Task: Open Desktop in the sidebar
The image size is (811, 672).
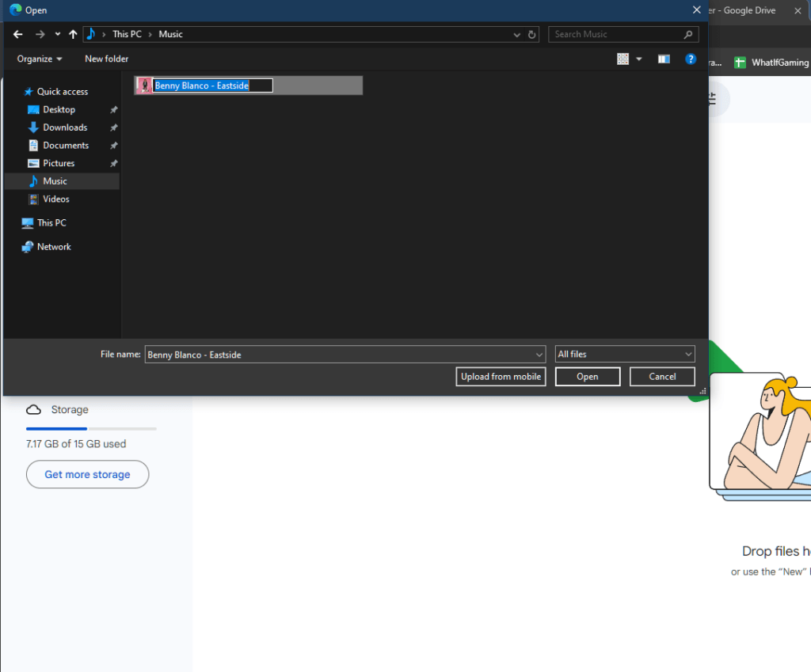Action: pyautogui.click(x=59, y=109)
